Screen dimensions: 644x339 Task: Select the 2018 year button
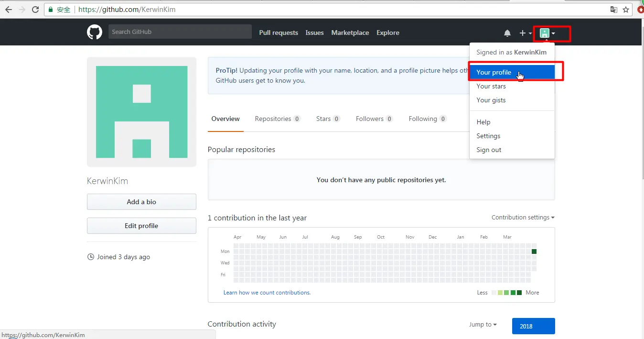pos(534,326)
